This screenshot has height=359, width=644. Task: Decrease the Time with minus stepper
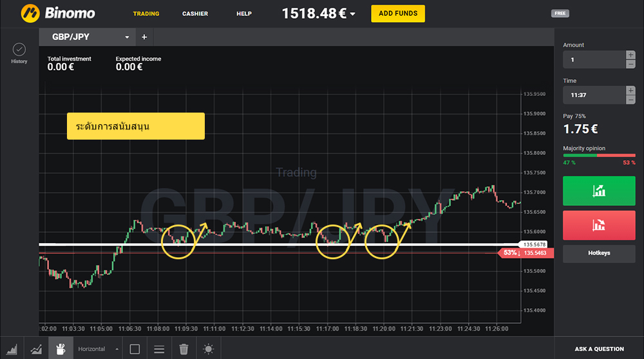630,100
